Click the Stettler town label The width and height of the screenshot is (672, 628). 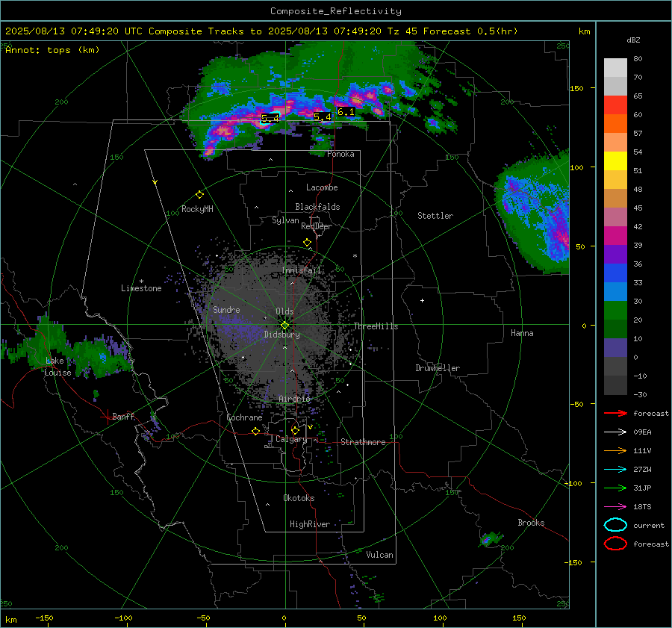tap(435, 216)
